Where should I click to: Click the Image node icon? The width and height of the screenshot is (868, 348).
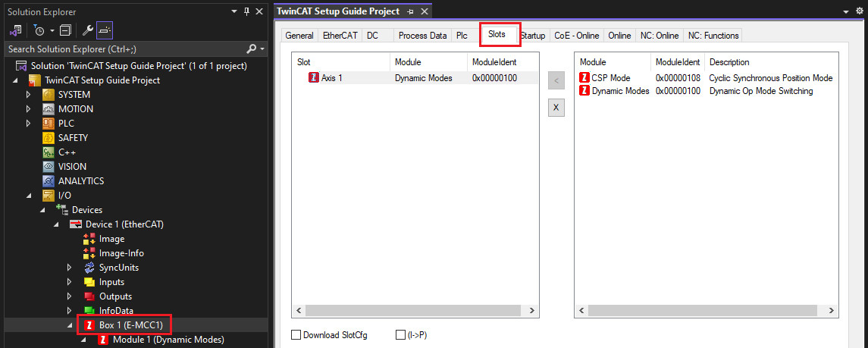tap(89, 239)
